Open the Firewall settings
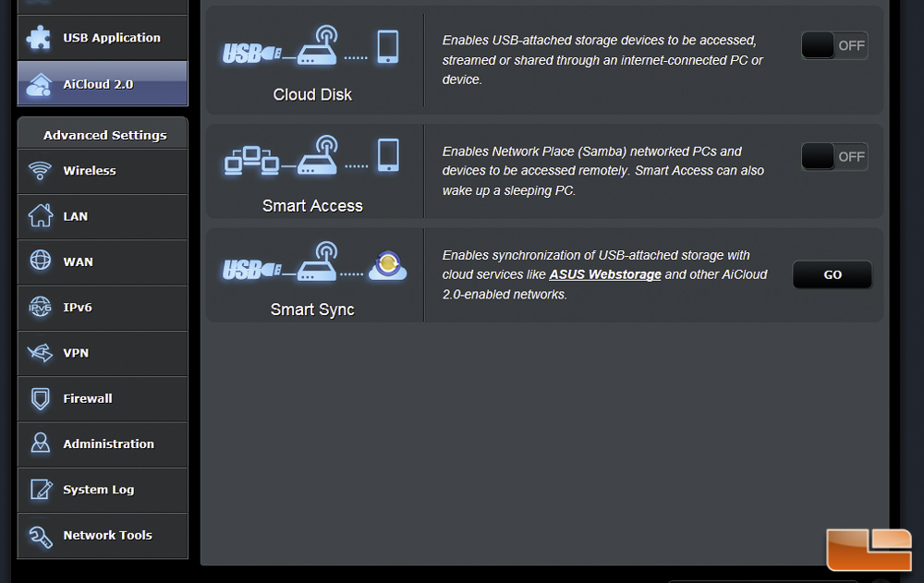Screen dimensions: 924x583 pos(103,398)
